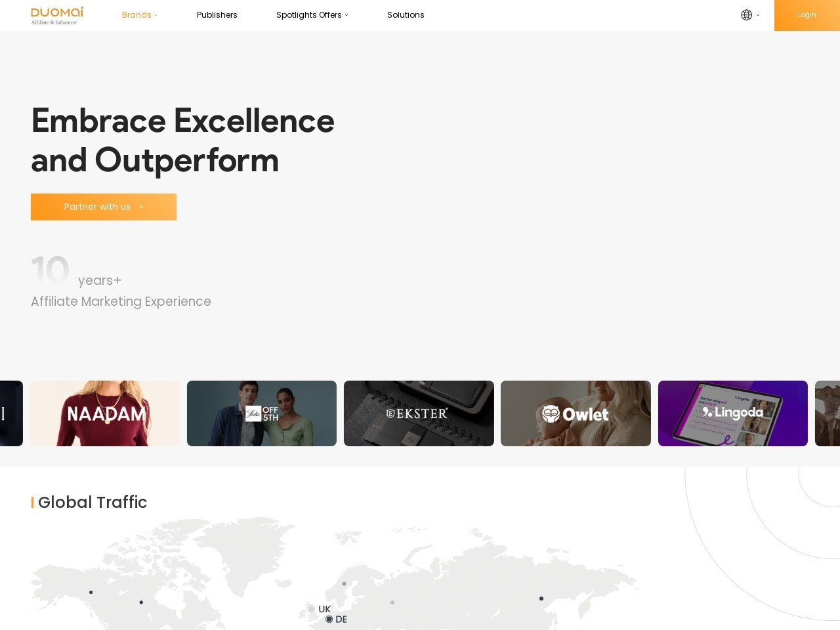Expand the Brands dropdown menu
840x630 pixels.
pyautogui.click(x=139, y=15)
